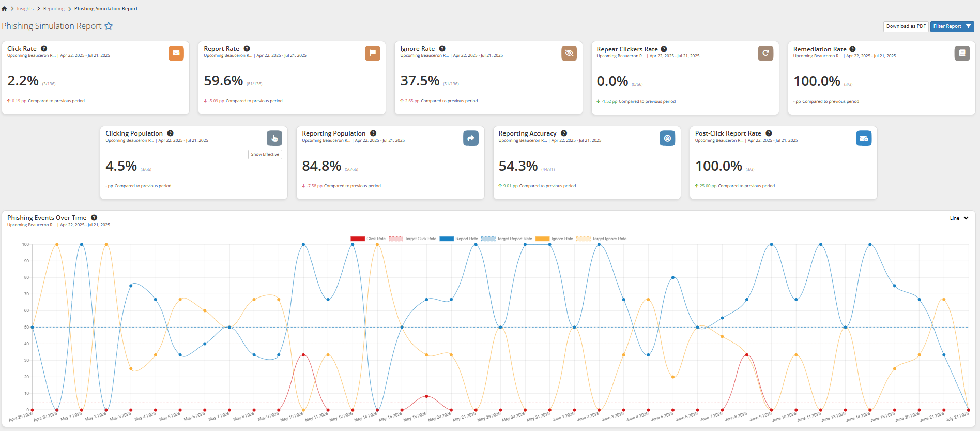Click the pointer icon on Clicking Population card
Viewport: 980px width, 431px height.
(x=274, y=138)
